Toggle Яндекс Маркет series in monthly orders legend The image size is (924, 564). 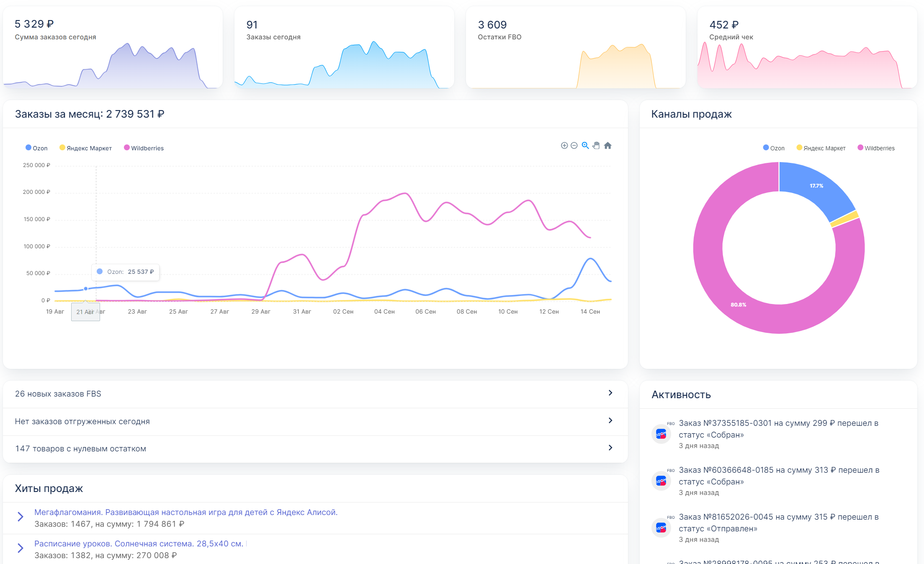pos(85,148)
